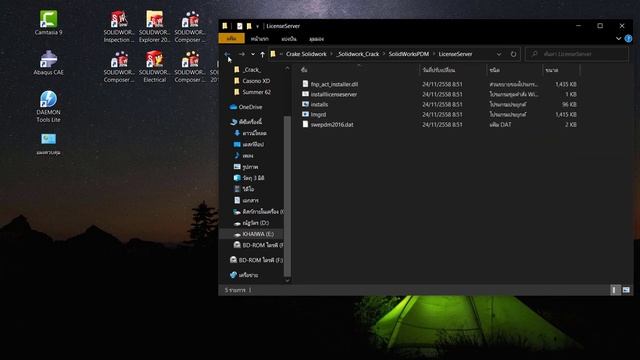640x360 pixels.
Task: Select the SOLIDWORKS Inspection desktop shortcut
Action: click(119, 27)
